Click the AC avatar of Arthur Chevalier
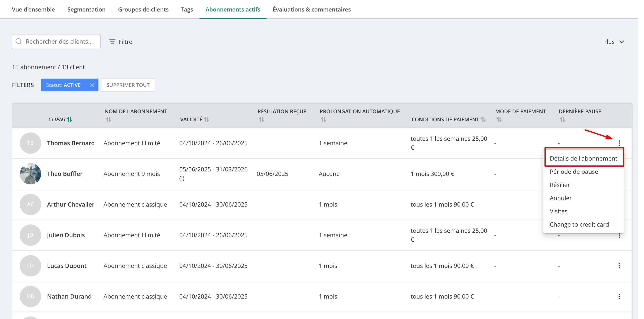 pos(30,205)
